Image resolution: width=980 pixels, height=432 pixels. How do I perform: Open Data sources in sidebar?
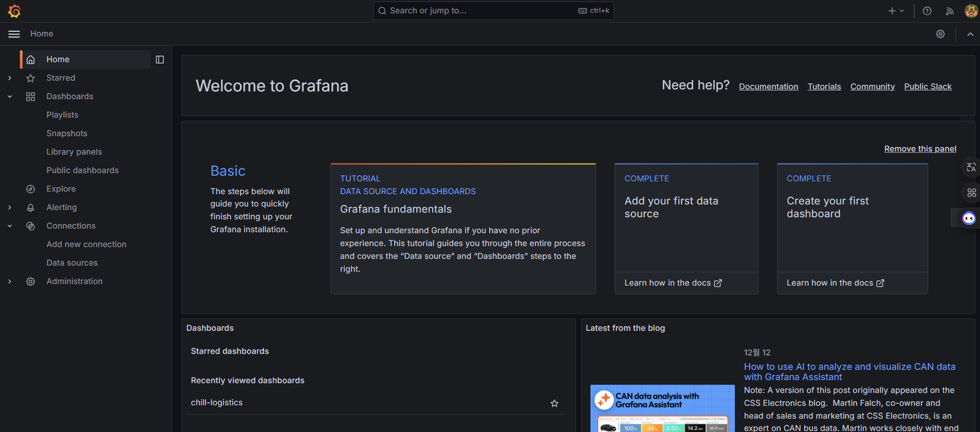pyautogui.click(x=72, y=263)
